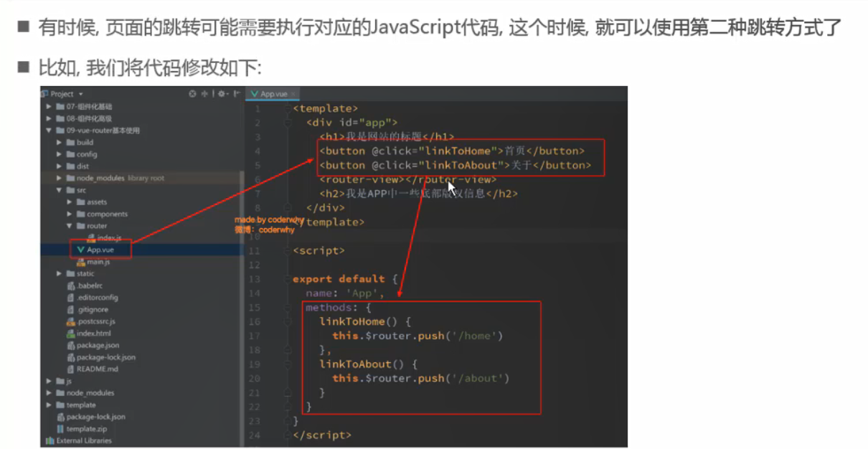Viewport: 868px width, 449px height.
Task: Select package-lock.json above template.zip
Action: tap(90, 417)
